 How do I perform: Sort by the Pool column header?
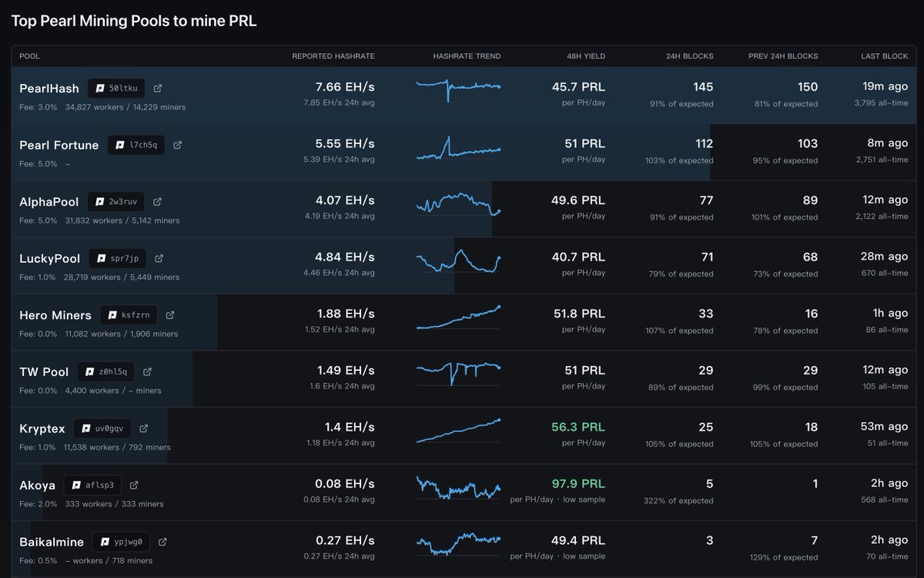29,56
